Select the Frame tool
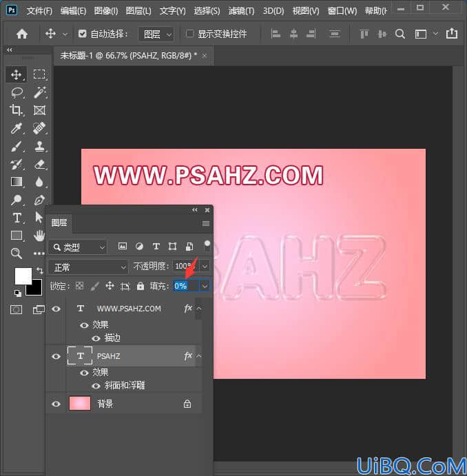This screenshot has width=467, height=476. tap(39, 110)
